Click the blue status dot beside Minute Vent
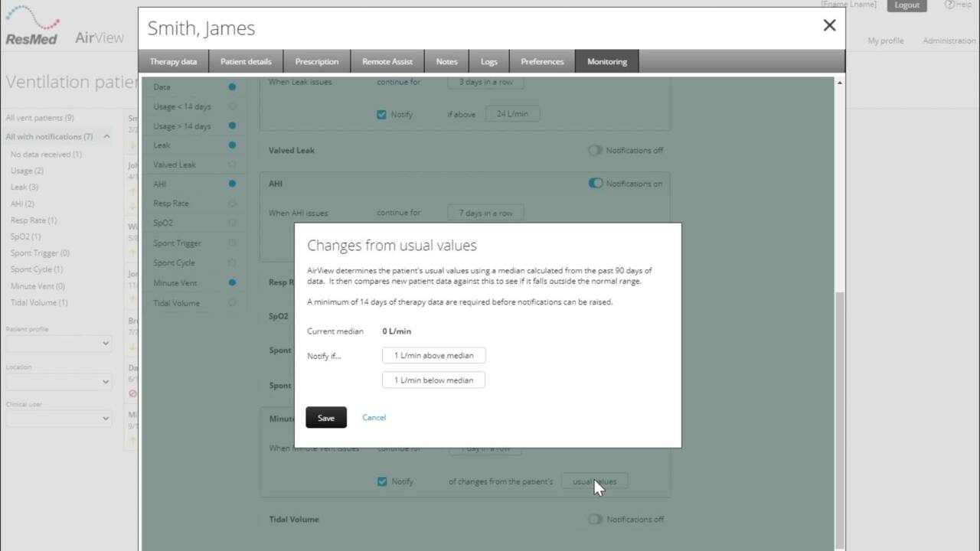980x551 pixels. pos(232,283)
